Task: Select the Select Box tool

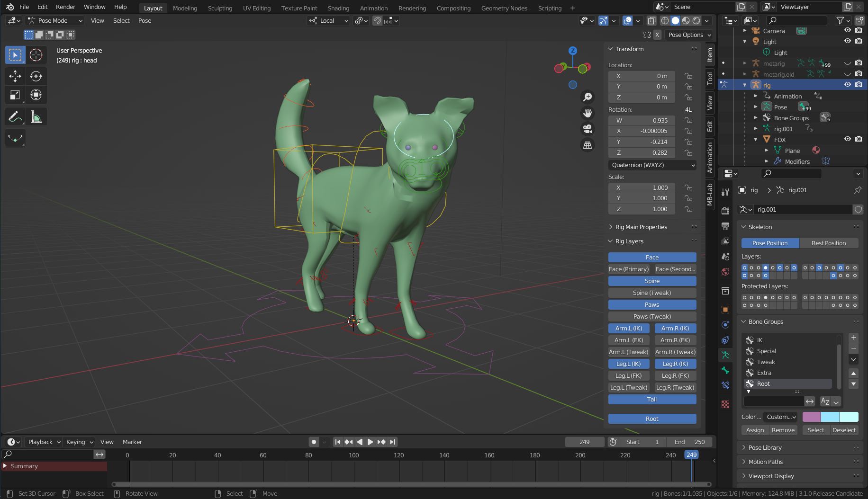Action: point(15,55)
